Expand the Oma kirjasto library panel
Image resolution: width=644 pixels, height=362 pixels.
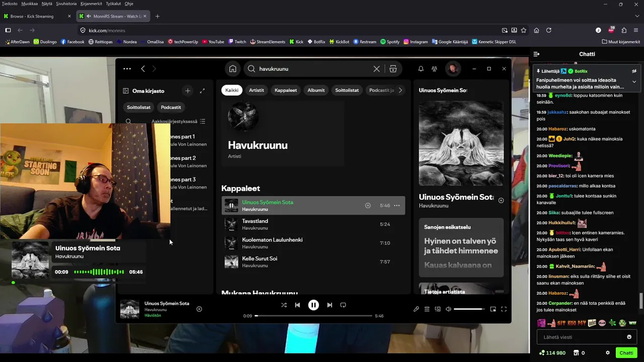pyautogui.click(x=202, y=91)
